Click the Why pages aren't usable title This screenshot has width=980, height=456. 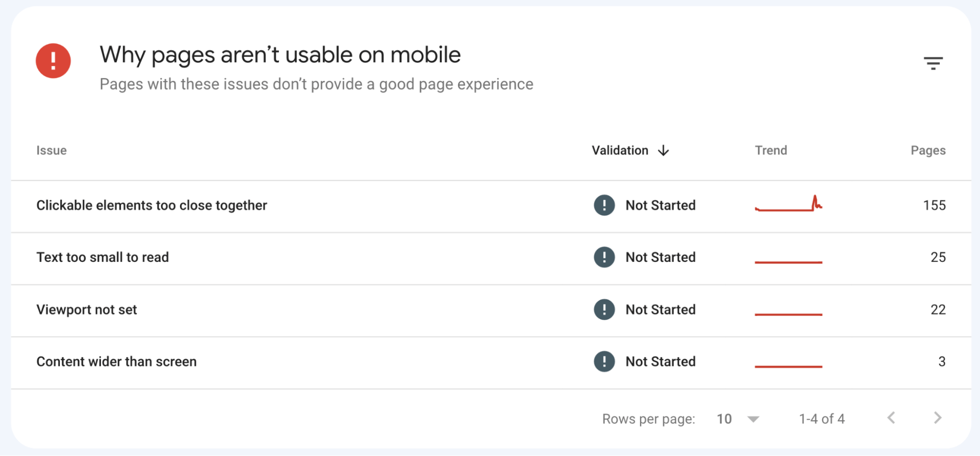[x=280, y=54]
